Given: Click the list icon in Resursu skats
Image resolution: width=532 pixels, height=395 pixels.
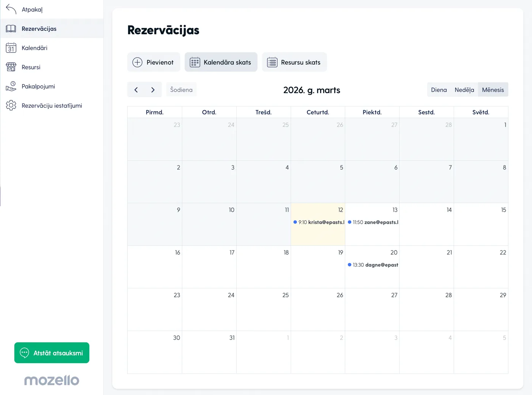Looking at the screenshot, I should coord(272,62).
